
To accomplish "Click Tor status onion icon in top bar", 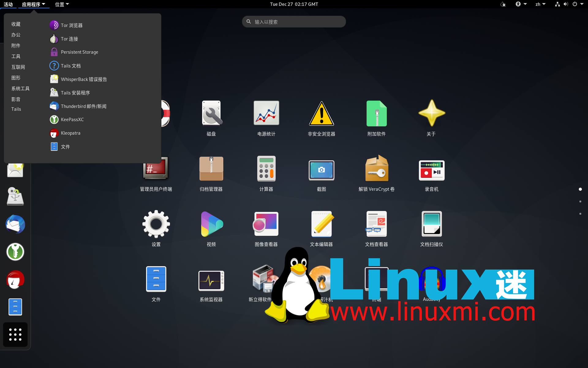I will pos(503,4).
